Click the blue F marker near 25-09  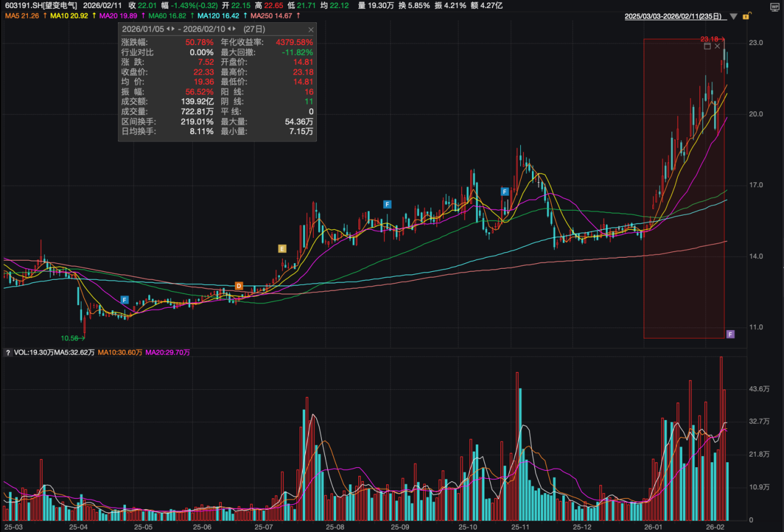point(387,204)
